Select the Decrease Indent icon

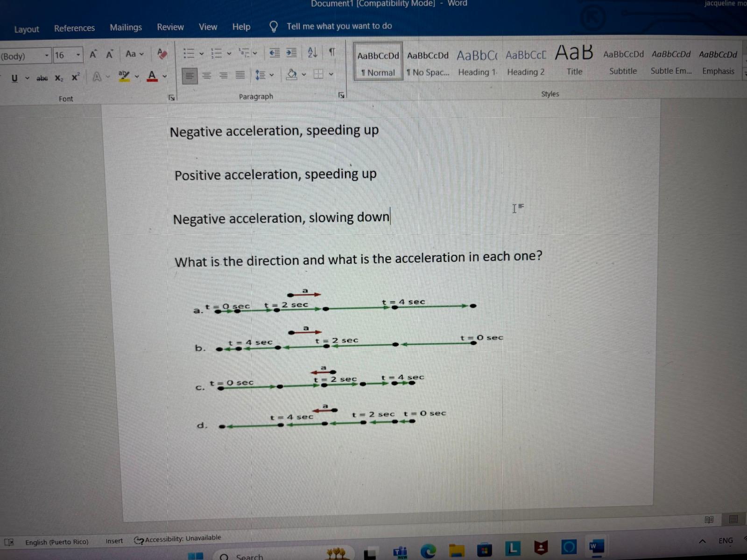pos(275,53)
